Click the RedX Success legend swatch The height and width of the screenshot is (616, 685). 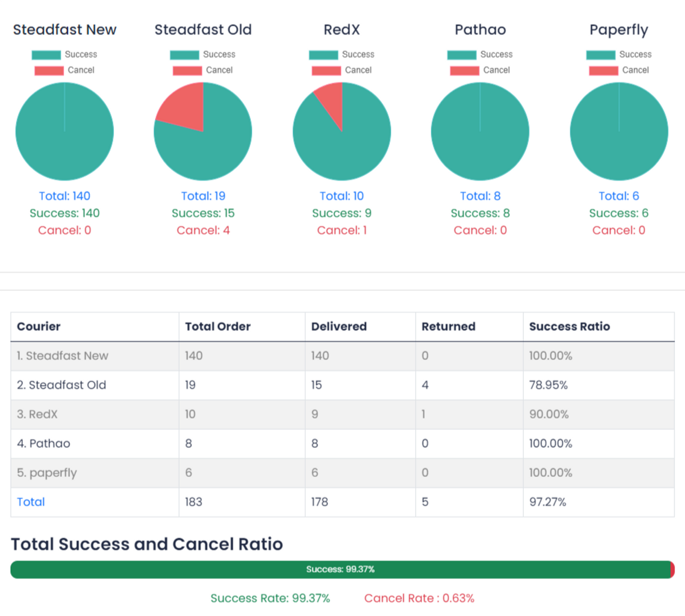coord(323,55)
